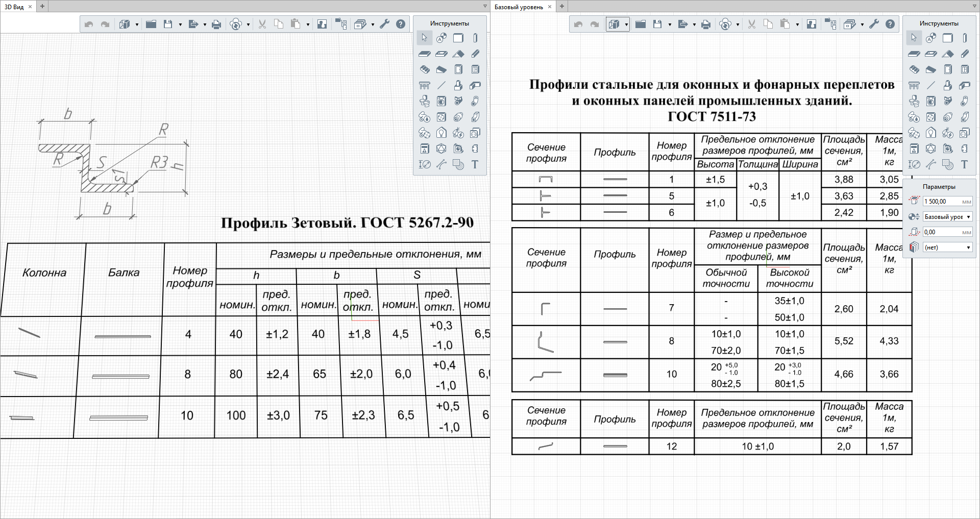This screenshot has width=980, height=519.
Task: Open the tab list arrow at right of 3D Вид tab bar
Action: pyautogui.click(x=485, y=7)
